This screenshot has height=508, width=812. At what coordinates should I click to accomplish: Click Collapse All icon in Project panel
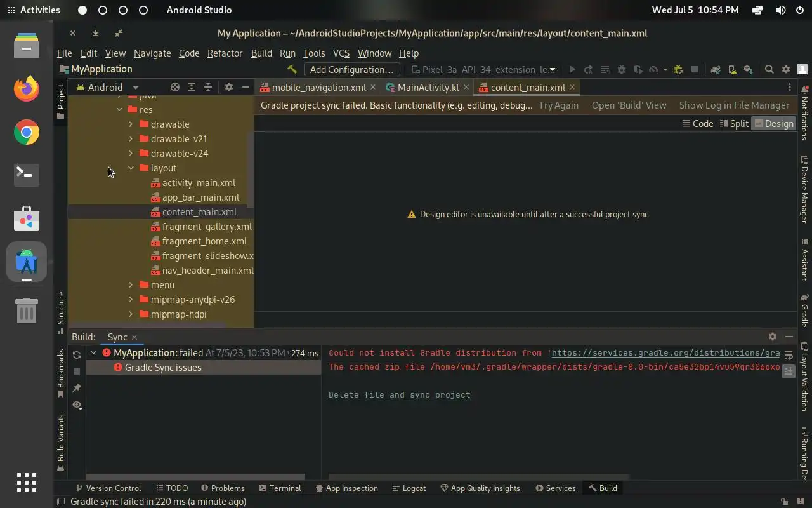click(207, 87)
